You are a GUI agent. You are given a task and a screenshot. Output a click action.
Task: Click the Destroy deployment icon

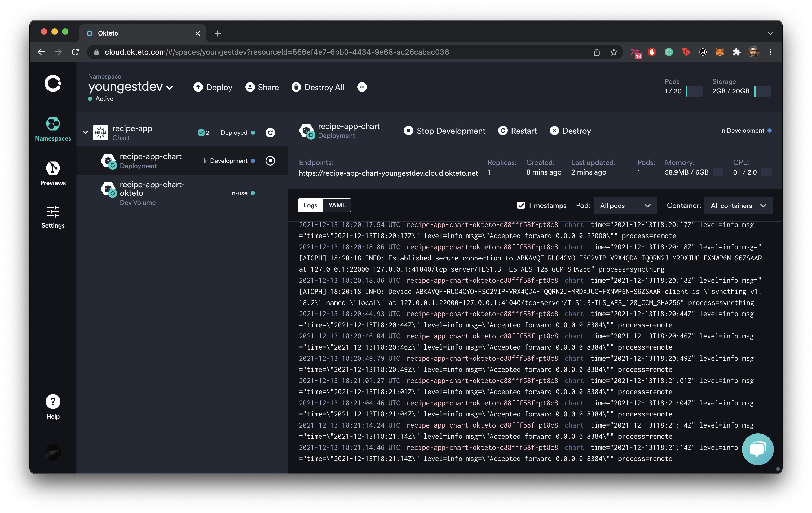point(554,130)
